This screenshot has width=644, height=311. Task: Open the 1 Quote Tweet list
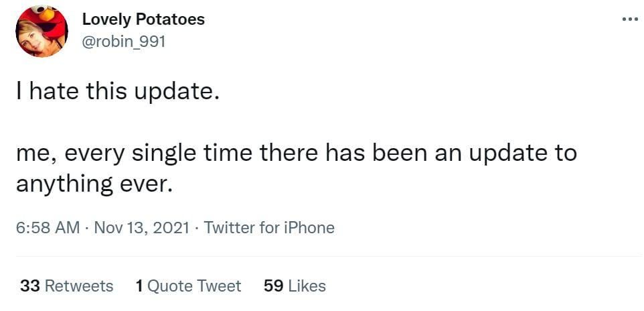tap(188, 286)
